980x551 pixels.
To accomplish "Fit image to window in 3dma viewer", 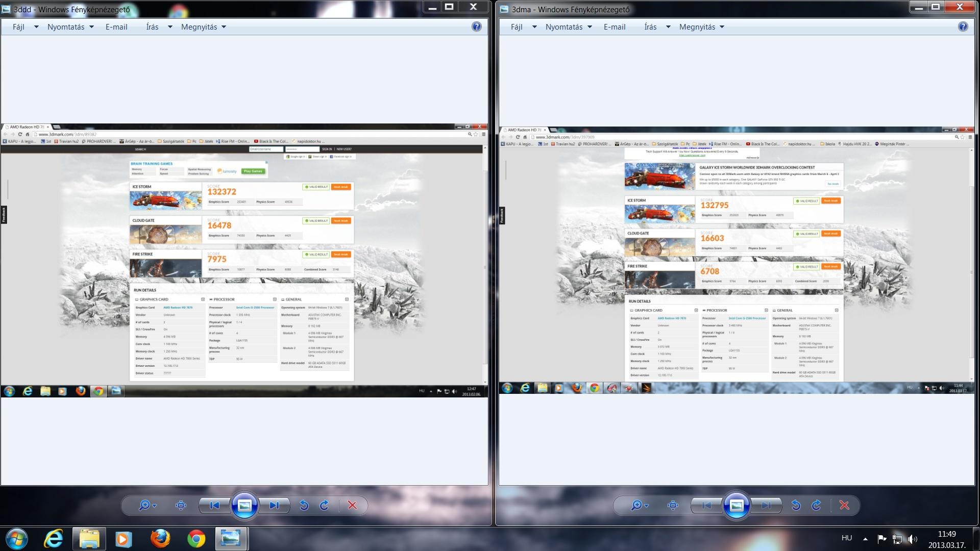I will pyautogui.click(x=673, y=505).
